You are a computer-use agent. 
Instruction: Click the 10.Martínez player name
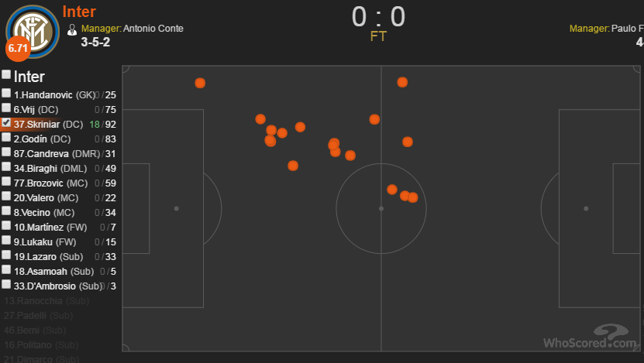[x=39, y=228]
